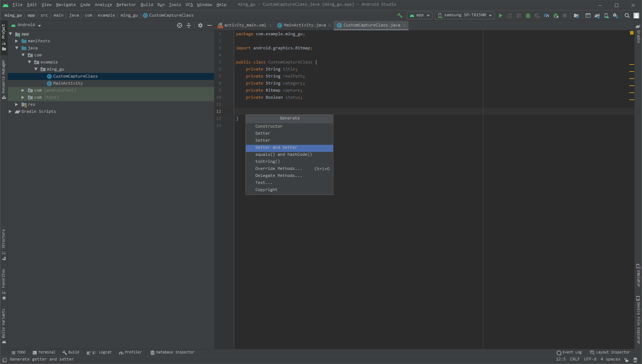
Task: Click Run Anything icon in toolbar
Action: tap(588, 16)
